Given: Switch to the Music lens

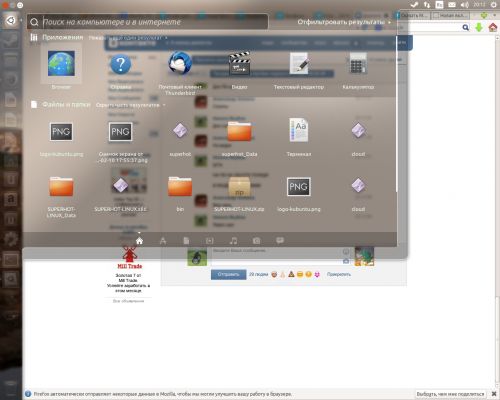Looking at the screenshot, I should click(233, 241).
